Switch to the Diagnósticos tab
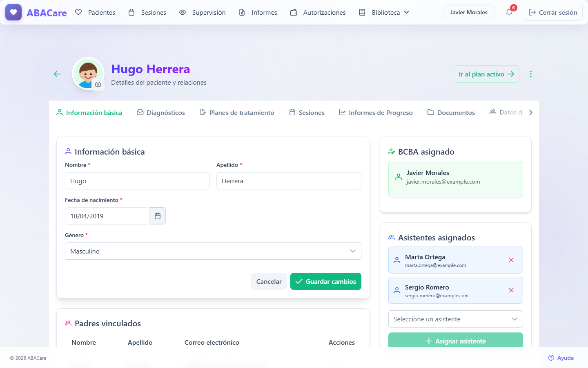 [x=161, y=112]
